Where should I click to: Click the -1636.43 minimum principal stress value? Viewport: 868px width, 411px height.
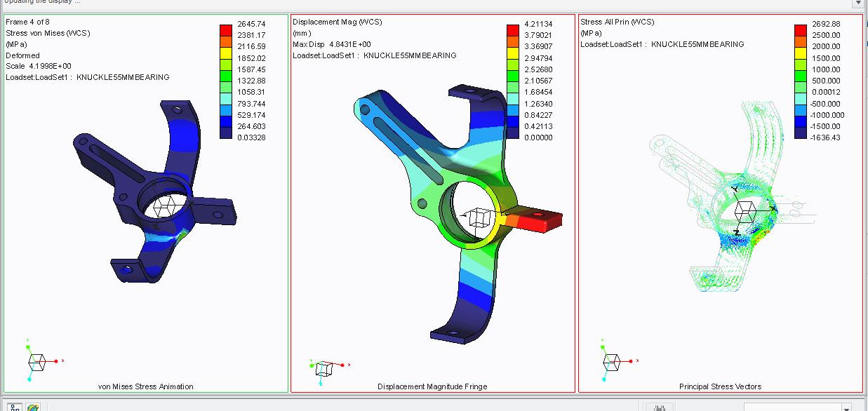pos(825,137)
